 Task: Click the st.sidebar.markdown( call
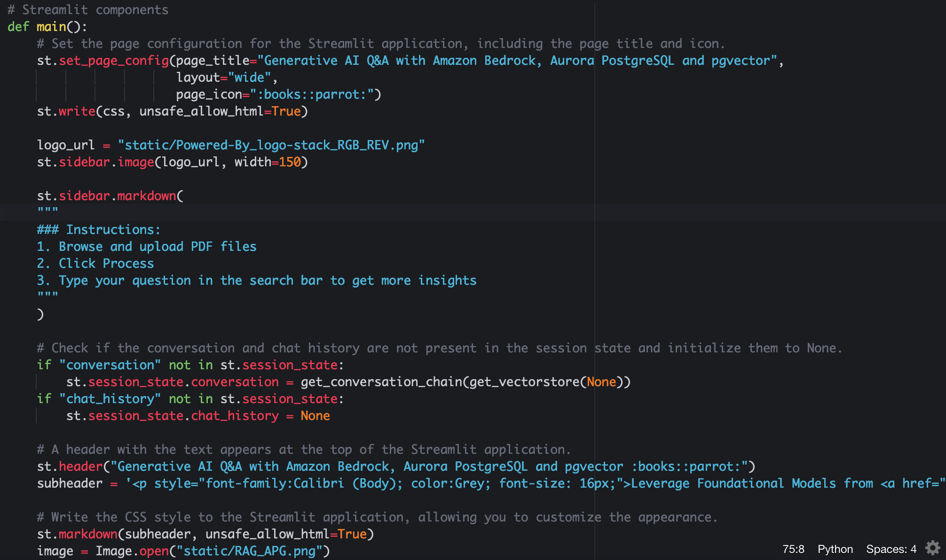[110, 196]
